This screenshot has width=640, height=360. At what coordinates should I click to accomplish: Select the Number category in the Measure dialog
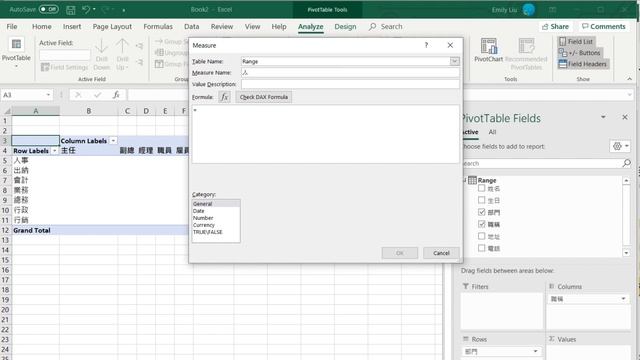point(216,218)
